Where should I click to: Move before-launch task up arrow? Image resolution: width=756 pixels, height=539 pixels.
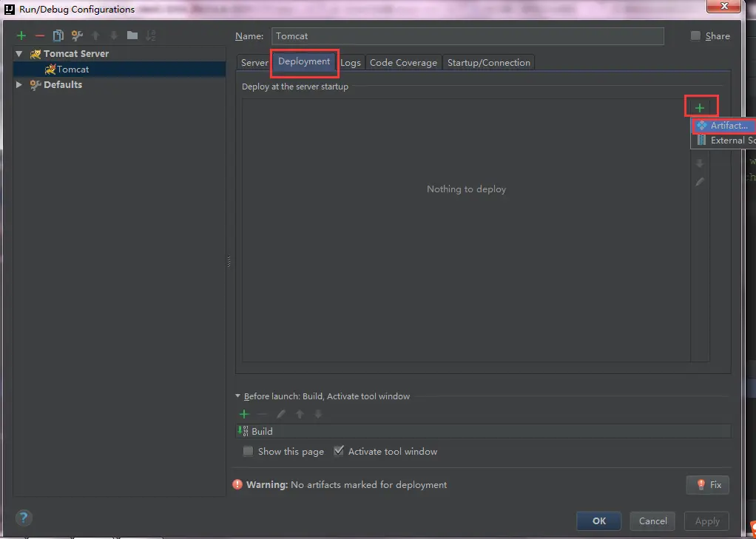tap(300, 414)
